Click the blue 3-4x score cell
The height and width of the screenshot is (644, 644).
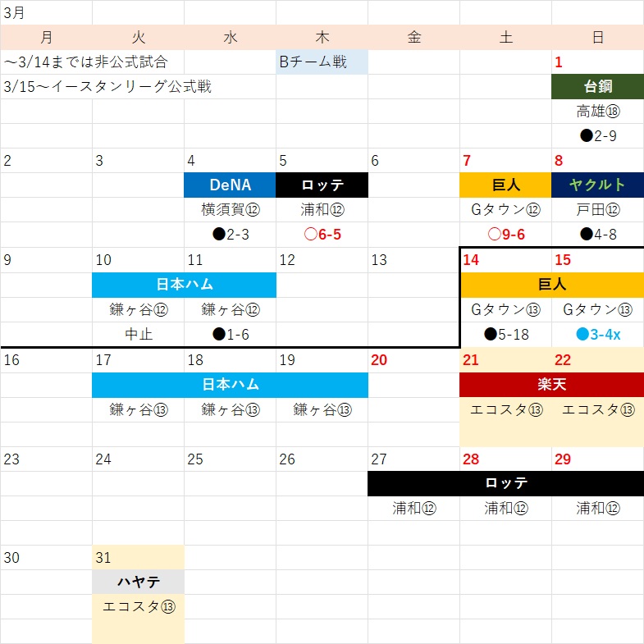597,334
